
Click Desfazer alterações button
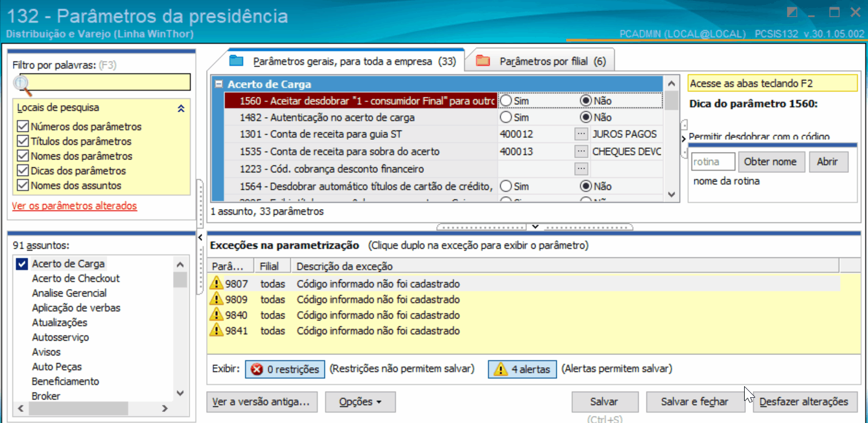point(804,402)
